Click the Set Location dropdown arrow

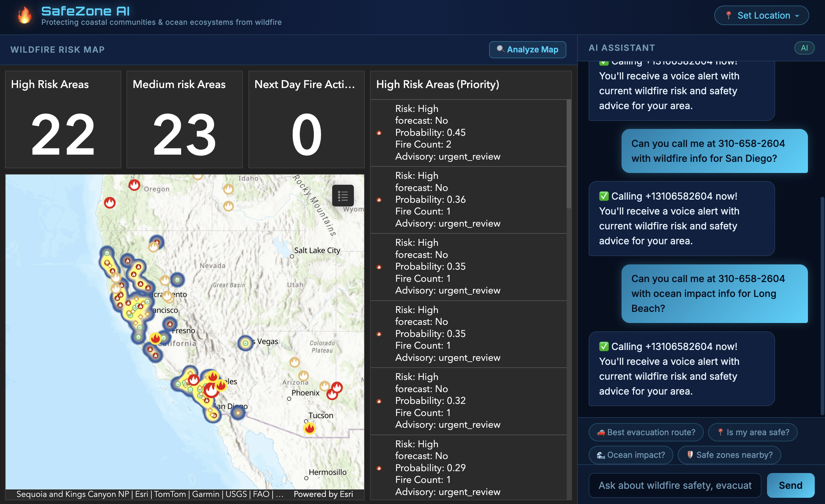point(797,16)
